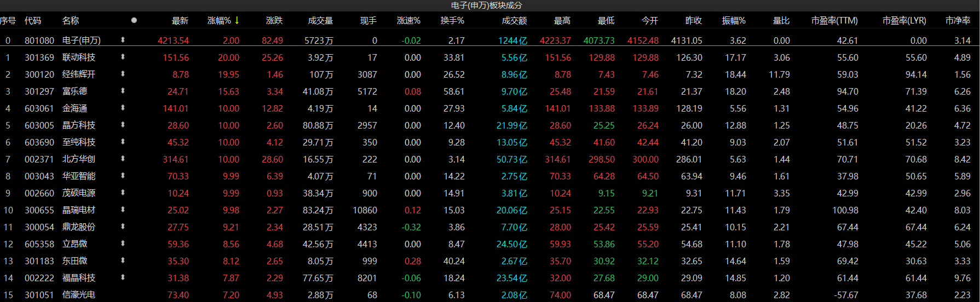The image size is (980, 302).
Task: Sort by the 现手 column header
Action: pos(368,20)
